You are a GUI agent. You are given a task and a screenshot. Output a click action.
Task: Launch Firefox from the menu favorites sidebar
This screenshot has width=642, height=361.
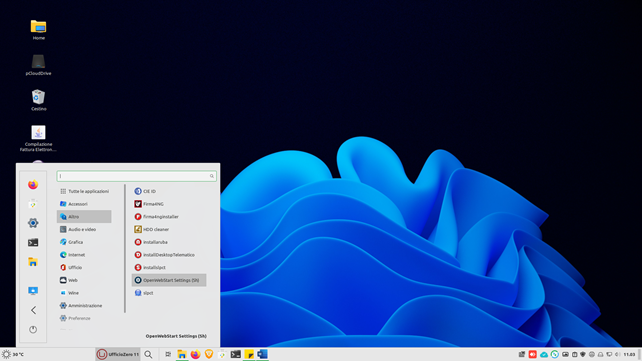[x=33, y=185]
